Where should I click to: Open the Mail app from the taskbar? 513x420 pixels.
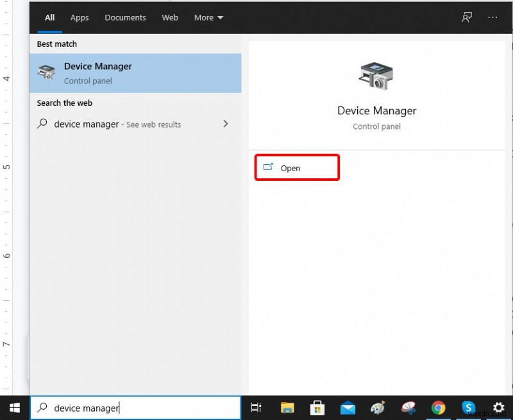point(347,408)
